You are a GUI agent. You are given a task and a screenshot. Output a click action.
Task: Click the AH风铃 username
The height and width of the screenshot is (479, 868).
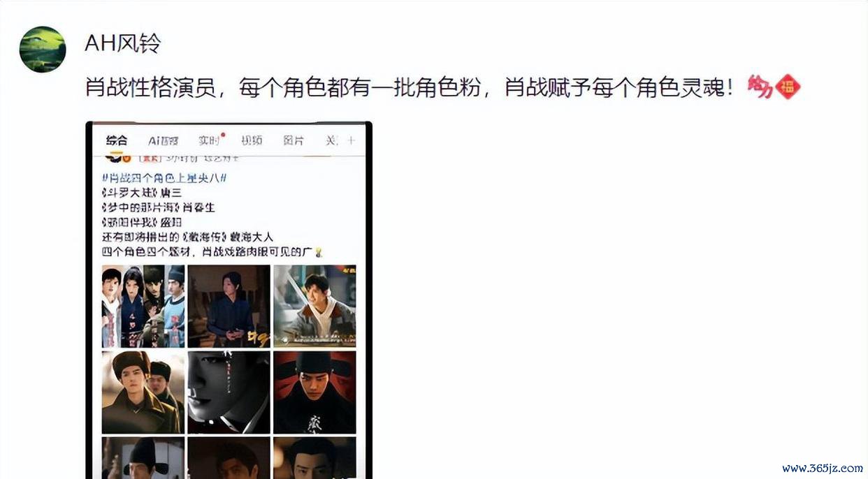click(x=123, y=43)
